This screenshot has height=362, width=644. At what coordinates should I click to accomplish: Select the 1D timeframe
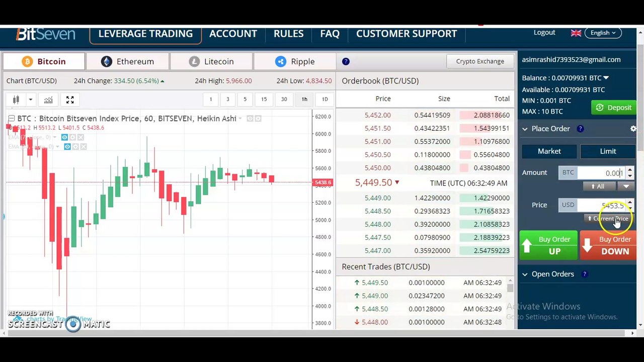tap(325, 99)
